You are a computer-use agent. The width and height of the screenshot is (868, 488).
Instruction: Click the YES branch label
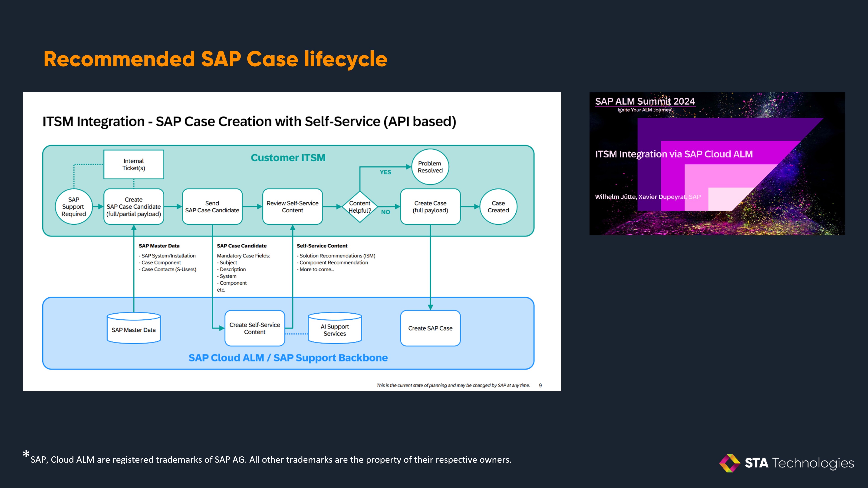pos(385,172)
